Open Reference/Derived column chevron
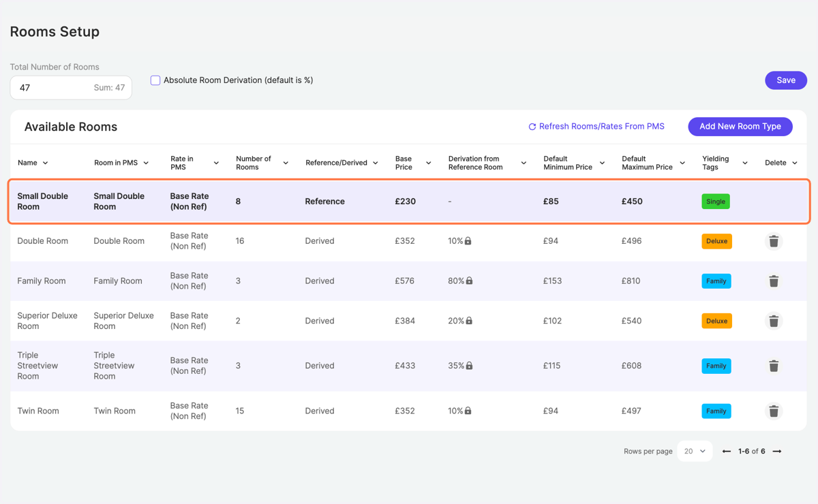Viewport: 818px width, 504px height. click(376, 163)
